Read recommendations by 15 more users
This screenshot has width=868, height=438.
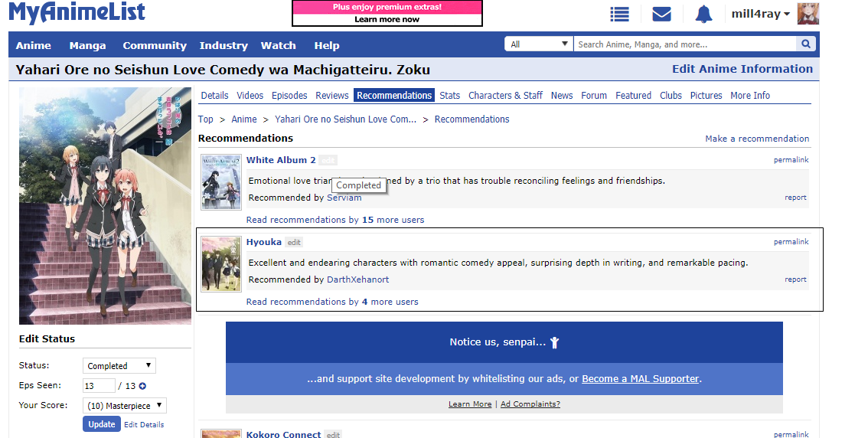pos(335,220)
